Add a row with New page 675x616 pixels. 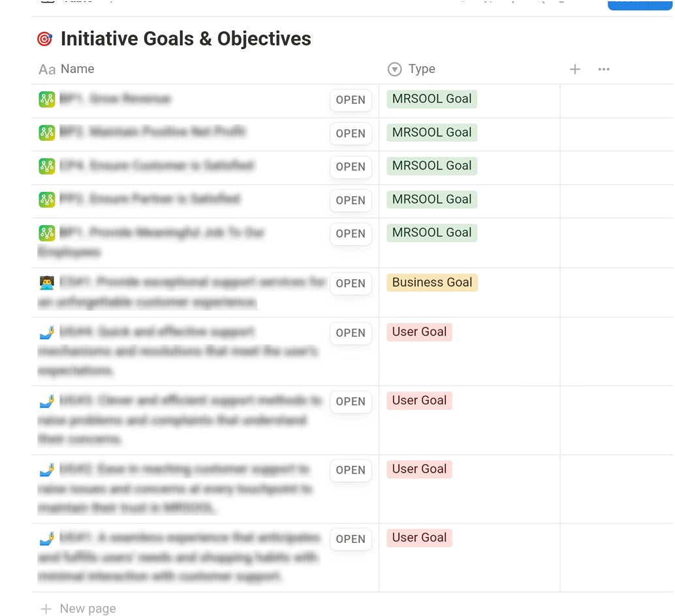coord(87,608)
